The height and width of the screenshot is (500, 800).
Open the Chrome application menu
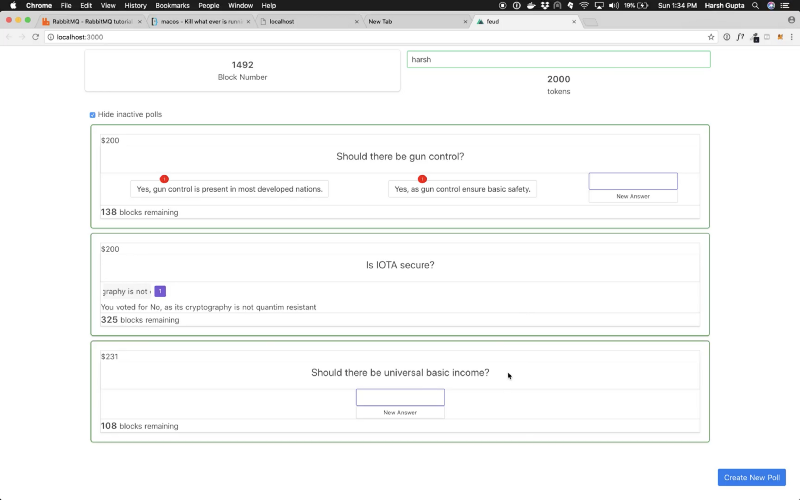click(39, 6)
